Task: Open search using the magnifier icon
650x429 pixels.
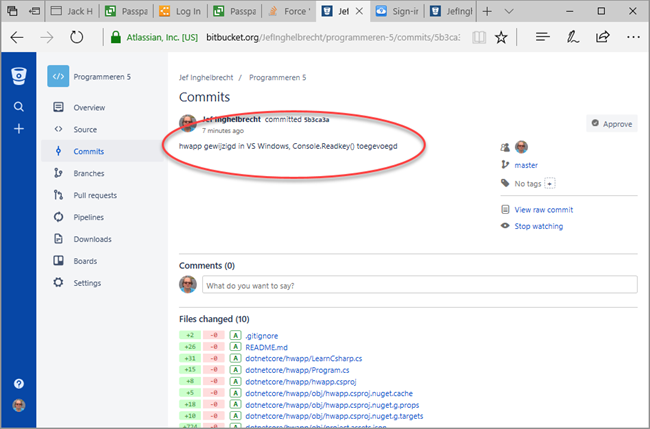Action: point(19,107)
